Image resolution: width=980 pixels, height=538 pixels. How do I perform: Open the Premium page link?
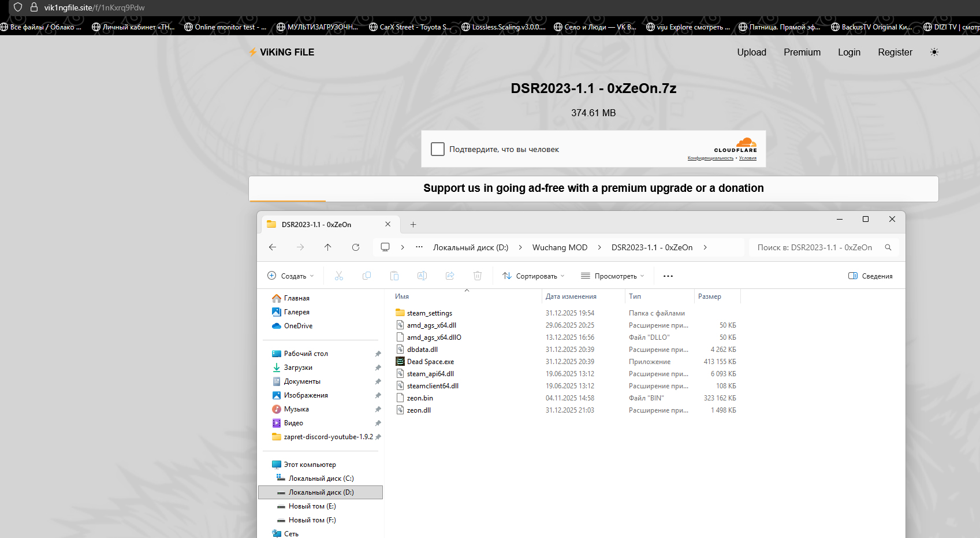coord(802,52)
